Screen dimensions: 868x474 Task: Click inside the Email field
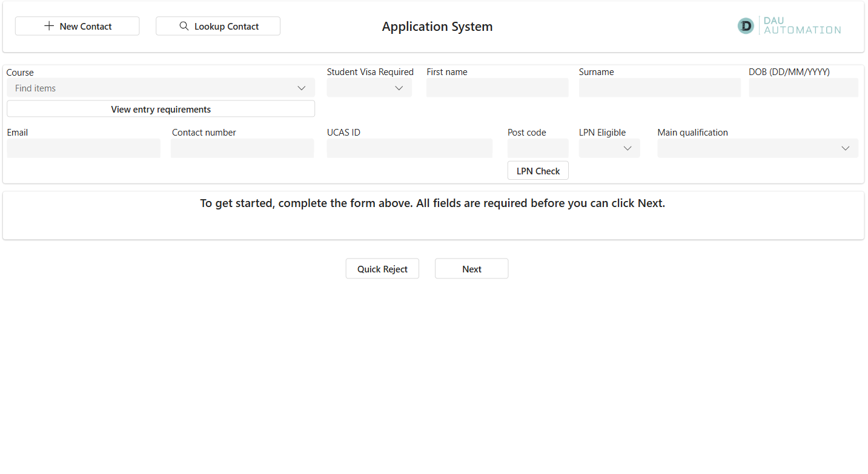[x=83, y=148]
